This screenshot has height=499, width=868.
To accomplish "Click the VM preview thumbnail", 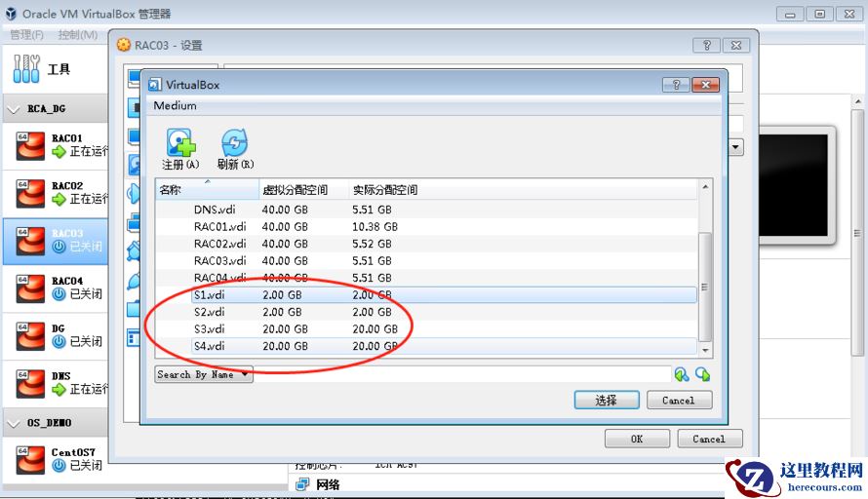I will (794, 185).
